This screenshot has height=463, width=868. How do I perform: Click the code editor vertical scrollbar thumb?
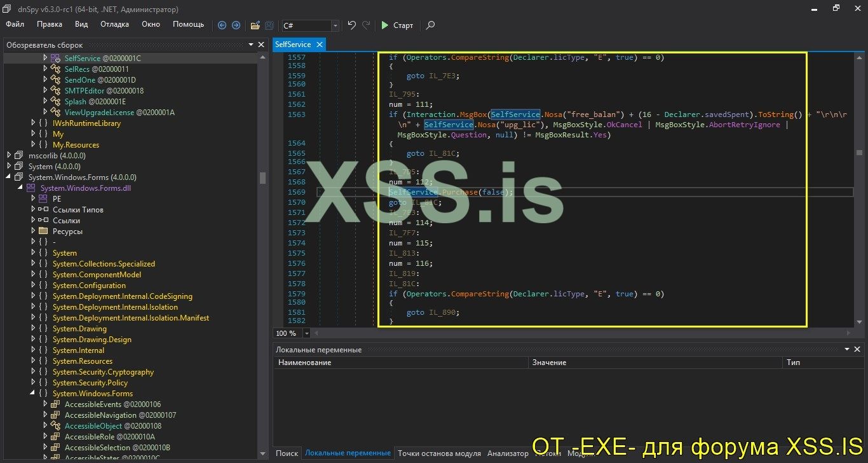point(859,153)
